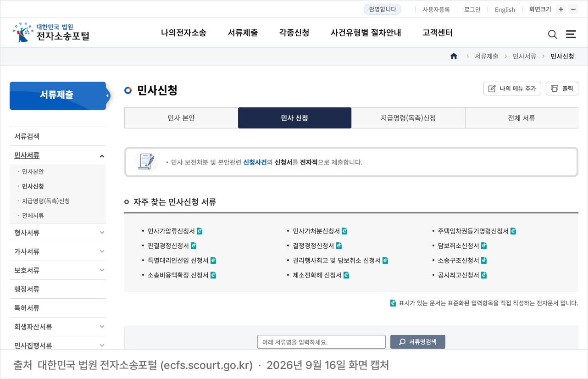Click e-document icon next to 결정경정신청서
Image resolution: width=588 pixels, height=379 pixels.
coord(339,245)
